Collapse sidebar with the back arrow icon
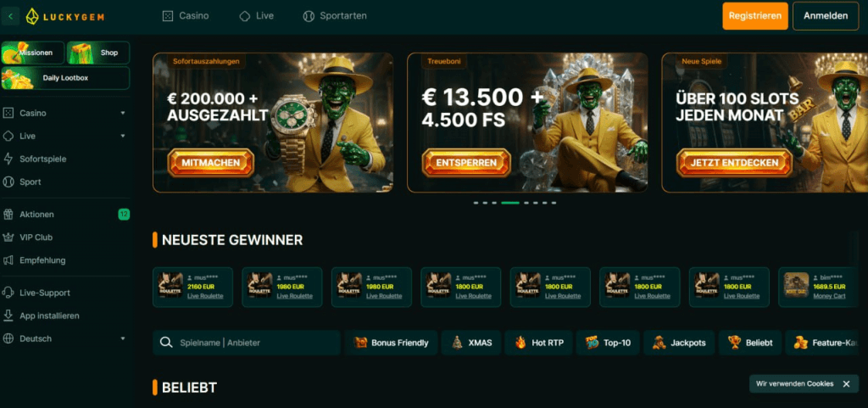The height and width of the screenshot is (408, 868). pos(10,16)
